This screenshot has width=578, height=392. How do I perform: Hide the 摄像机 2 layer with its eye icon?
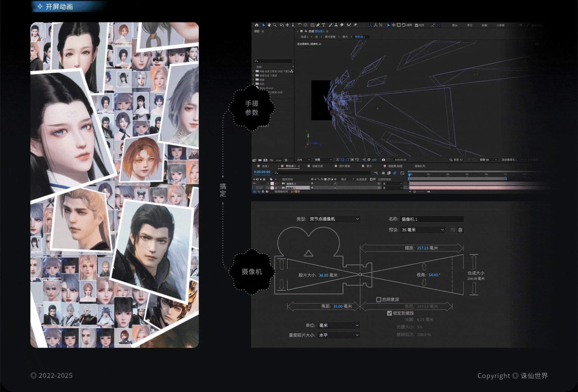(x=254, y=183)
